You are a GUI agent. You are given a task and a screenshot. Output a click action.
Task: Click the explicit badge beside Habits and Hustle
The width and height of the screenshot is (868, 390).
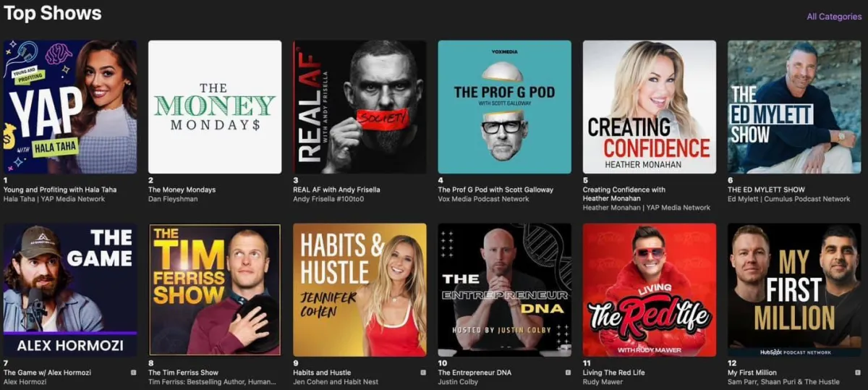click(423, 373)
